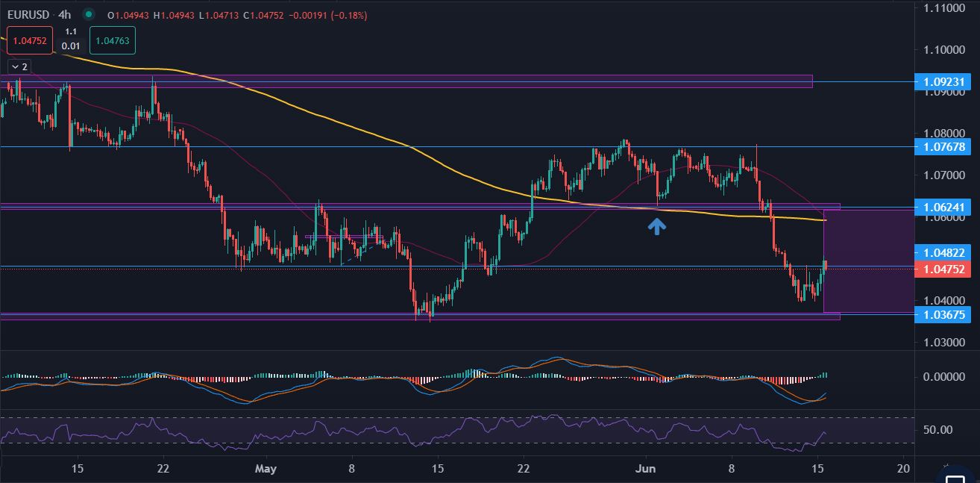The width and height of the screenshot is (980, 483).
Task: Click the spread value 1.1 between price boxes
Action: click(71, 32)
